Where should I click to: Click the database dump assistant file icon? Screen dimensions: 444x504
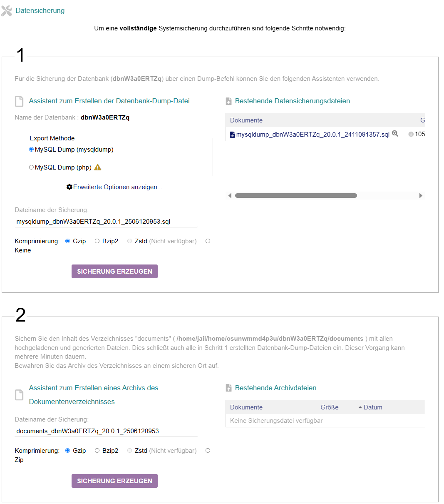(x=19, y=101)
